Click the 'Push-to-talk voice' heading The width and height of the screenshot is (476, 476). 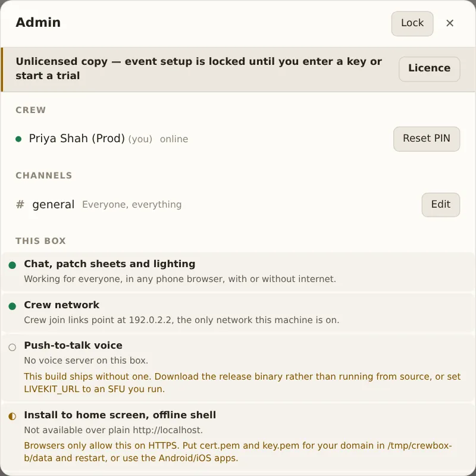coord(73,346)
